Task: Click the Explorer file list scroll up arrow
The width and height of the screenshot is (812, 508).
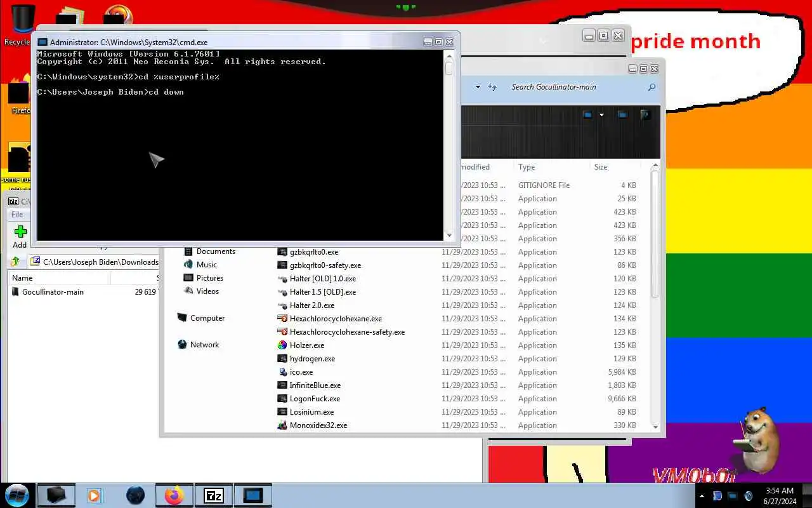Action: click(x=655, y=166)
